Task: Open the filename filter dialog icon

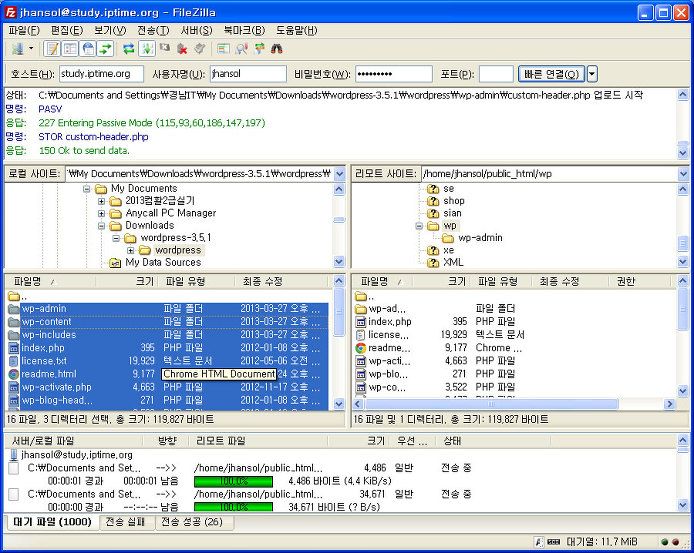Action: coord(224,49)
